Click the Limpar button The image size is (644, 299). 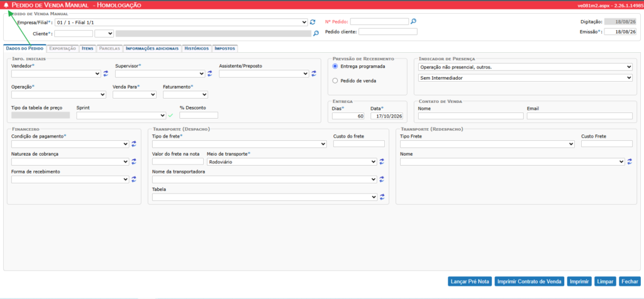606,281
